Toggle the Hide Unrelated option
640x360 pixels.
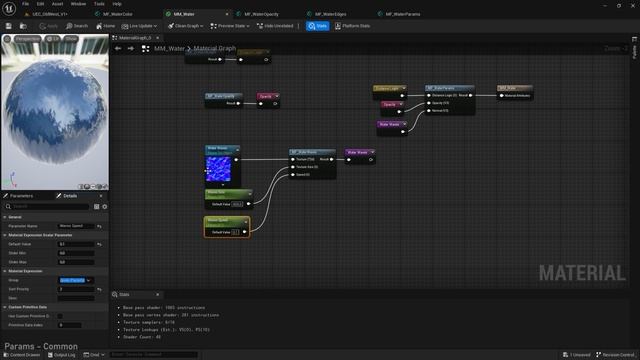point(275,26)
